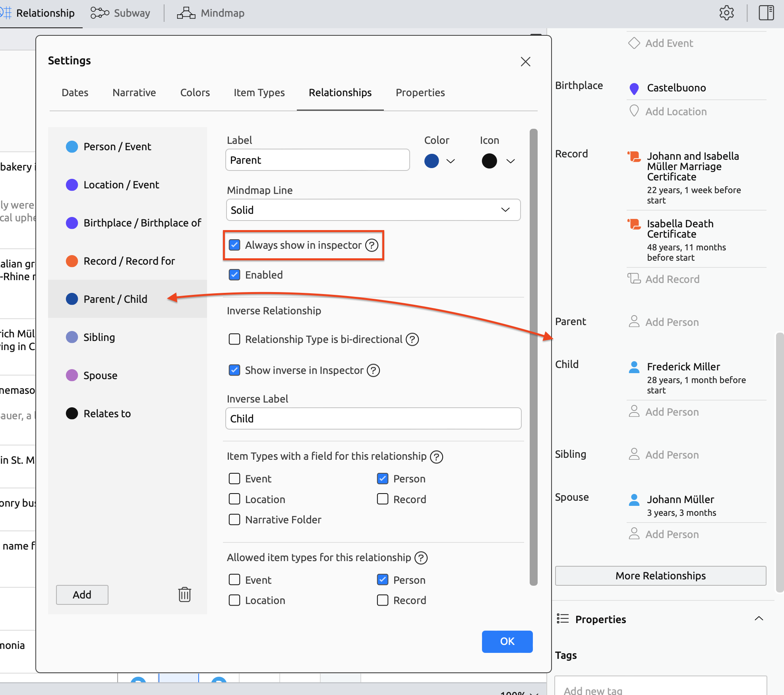
Task: Switch to the Colors tab
Action: click(195, 93)
